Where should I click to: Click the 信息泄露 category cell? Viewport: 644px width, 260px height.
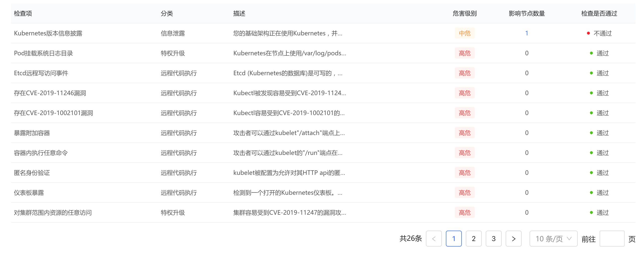[x=173, y=33]
